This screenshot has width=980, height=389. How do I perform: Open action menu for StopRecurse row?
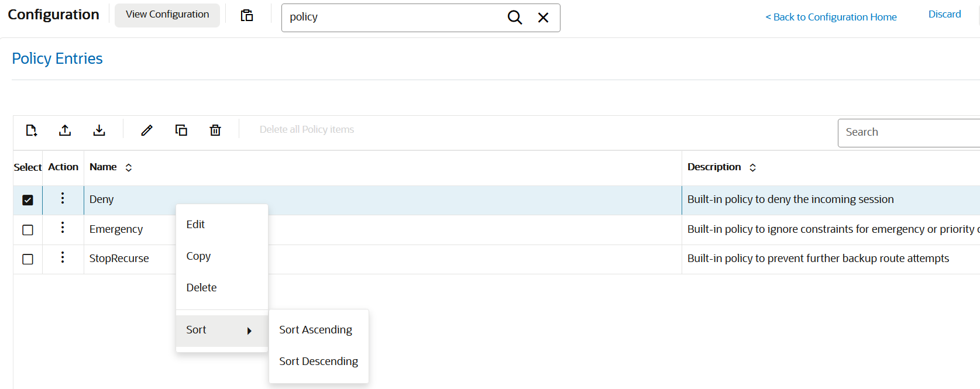tap(63, 257)
